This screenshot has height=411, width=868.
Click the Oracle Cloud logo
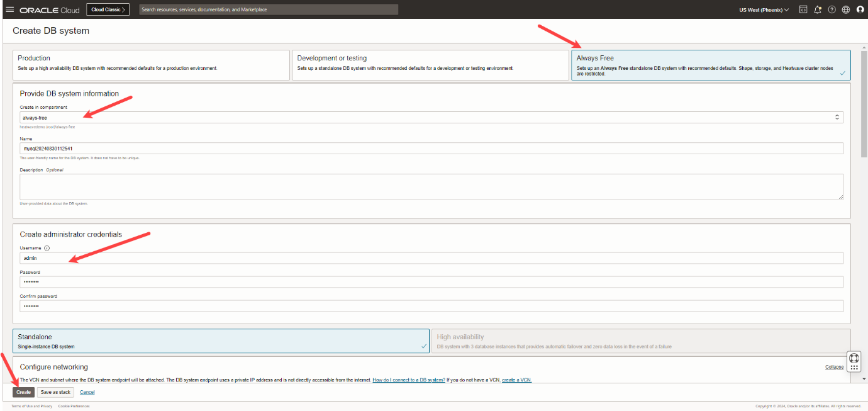click(50, 10)
